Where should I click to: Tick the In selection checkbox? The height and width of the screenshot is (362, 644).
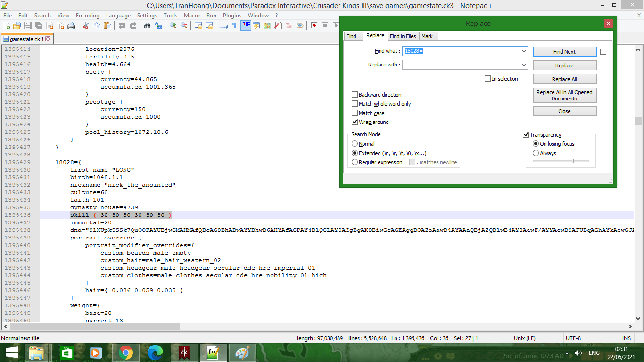click(488, 79)
